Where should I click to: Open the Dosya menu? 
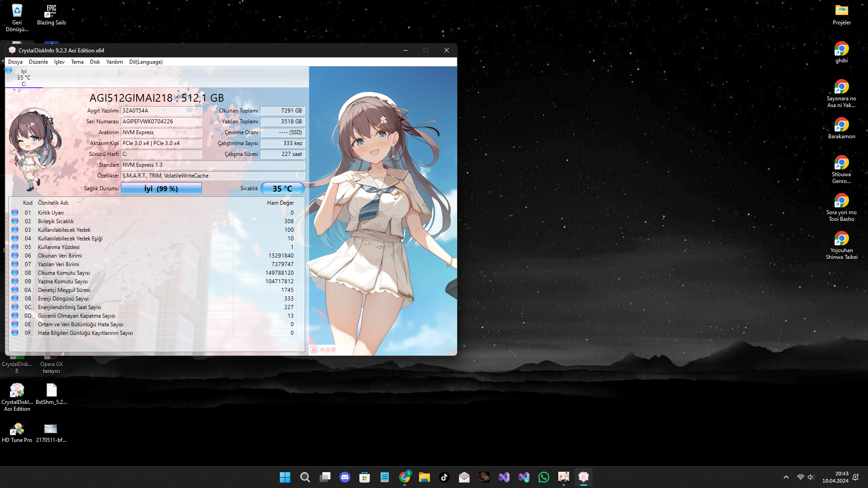[15, 62]
